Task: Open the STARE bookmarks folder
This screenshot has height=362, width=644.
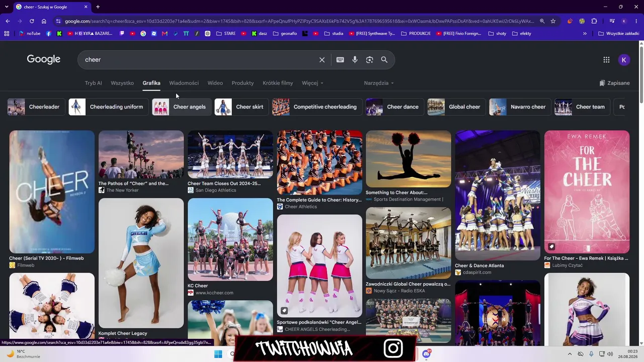Action: [226, 34]
